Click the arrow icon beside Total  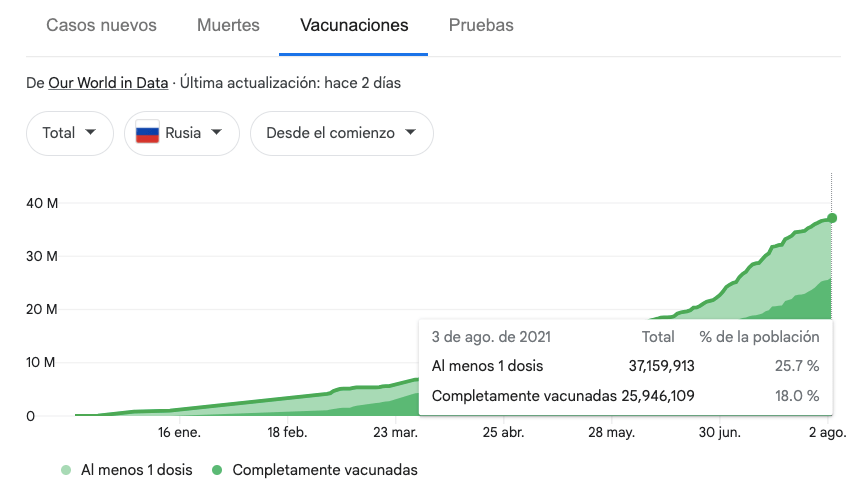[x=91, y=133]
